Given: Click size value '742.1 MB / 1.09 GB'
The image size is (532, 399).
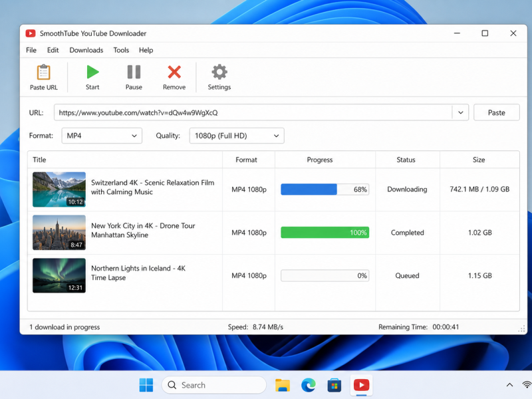Looking at the screenshot, I should pos(479,190).
